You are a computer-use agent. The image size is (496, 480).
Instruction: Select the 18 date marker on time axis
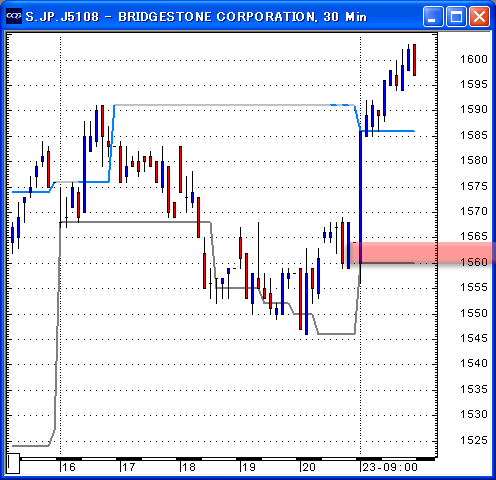[189, 467]
